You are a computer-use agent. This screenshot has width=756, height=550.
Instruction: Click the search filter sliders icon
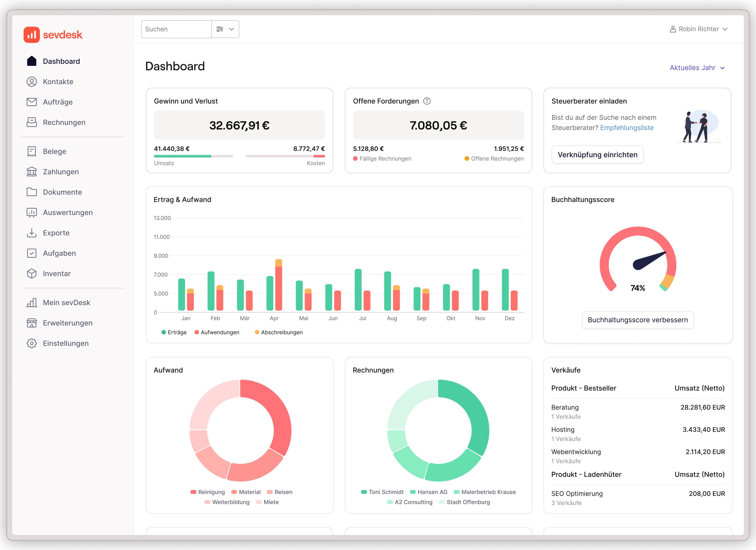pos(220,29)
